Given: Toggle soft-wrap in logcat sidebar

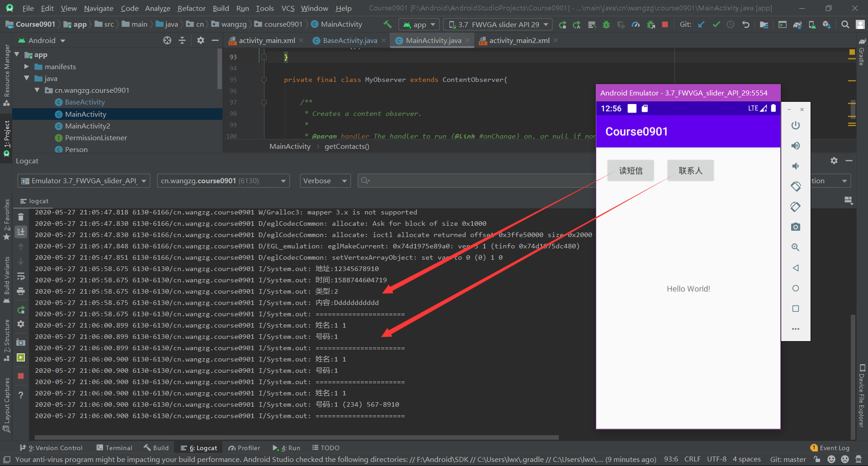Looking at the screenshot, I should (21, 276).
